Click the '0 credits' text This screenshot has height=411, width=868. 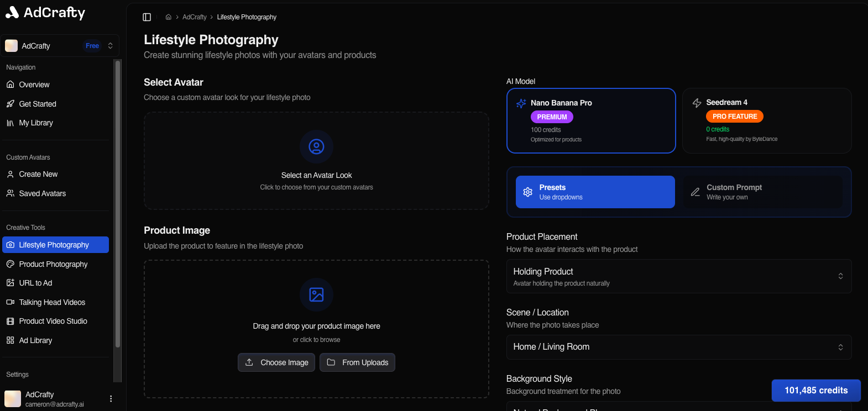coord(718,129)
